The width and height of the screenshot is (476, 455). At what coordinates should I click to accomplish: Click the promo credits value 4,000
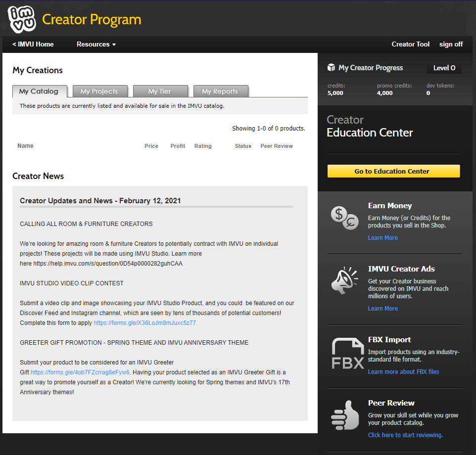pos(384,93)
